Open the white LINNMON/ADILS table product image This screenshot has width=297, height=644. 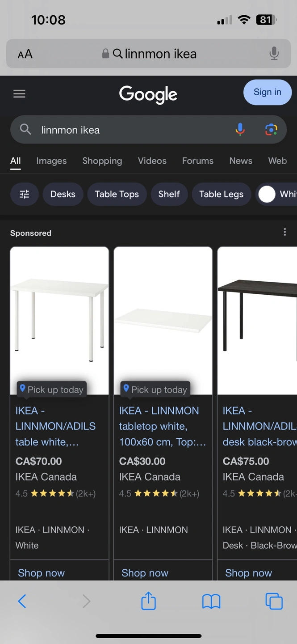click(59, 321)
